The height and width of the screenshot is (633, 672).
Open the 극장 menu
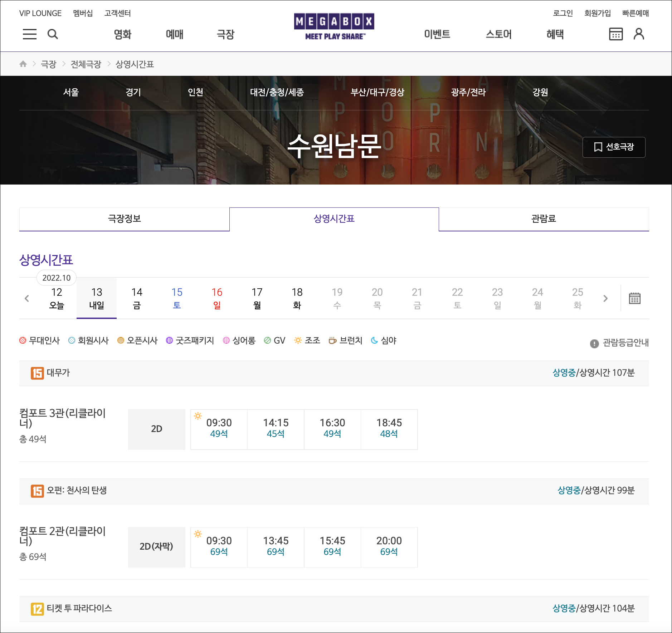pos(226,34)
